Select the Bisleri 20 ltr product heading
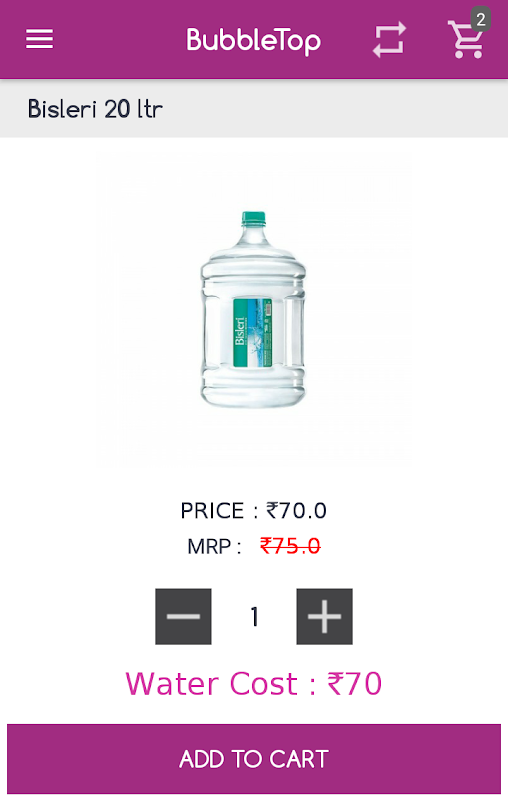The image size is (508, 800). [x=95, y=109]
